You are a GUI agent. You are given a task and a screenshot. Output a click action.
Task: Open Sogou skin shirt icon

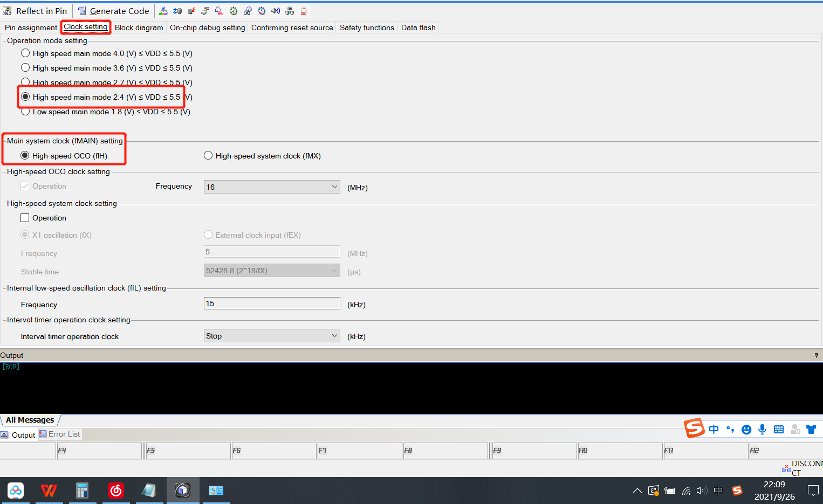[x=811, y=430]
